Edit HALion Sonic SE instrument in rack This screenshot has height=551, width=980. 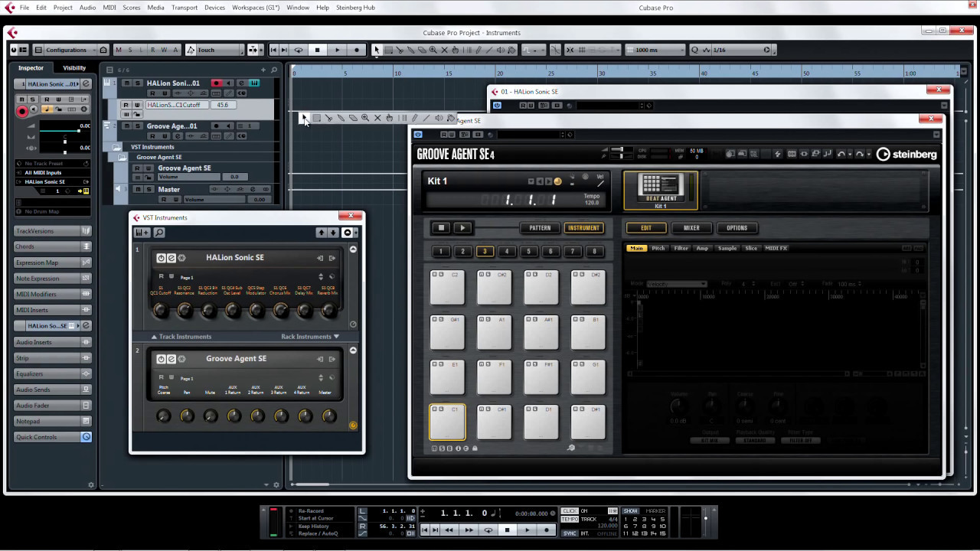click(171, 258)
